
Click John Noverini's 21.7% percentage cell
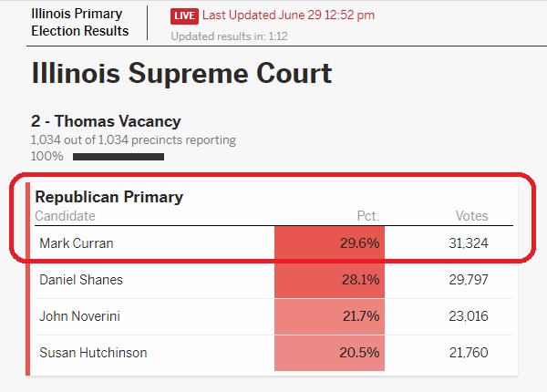click(330, 316)
